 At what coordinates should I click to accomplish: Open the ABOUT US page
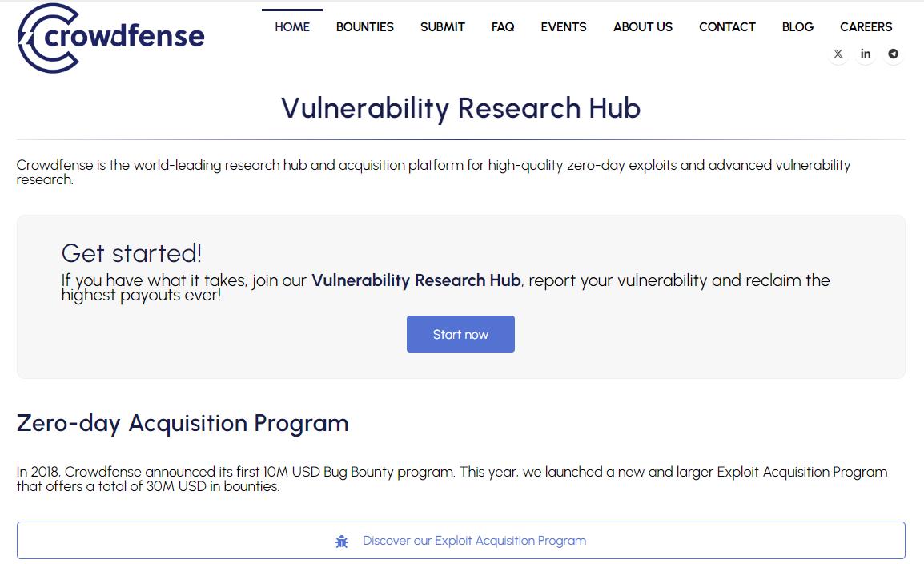[643, 27]
